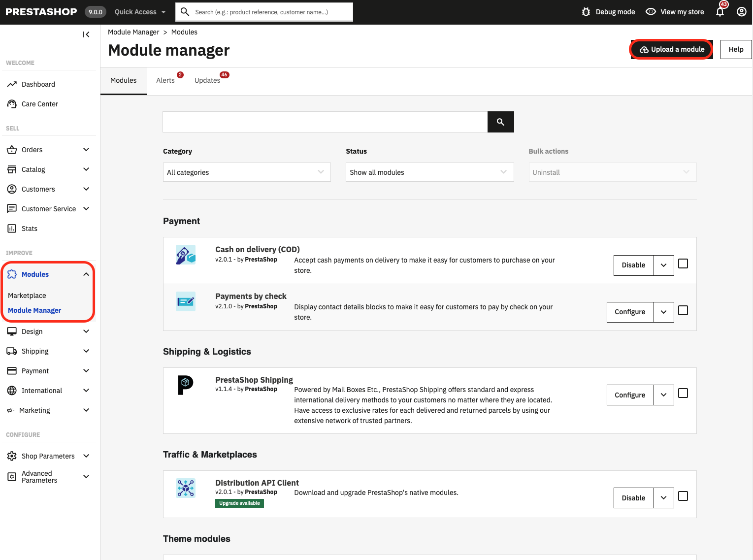Open the Quick Access dropdown
Image resolution: width=753 pixels, height=560 pixels.
point(140,12)
